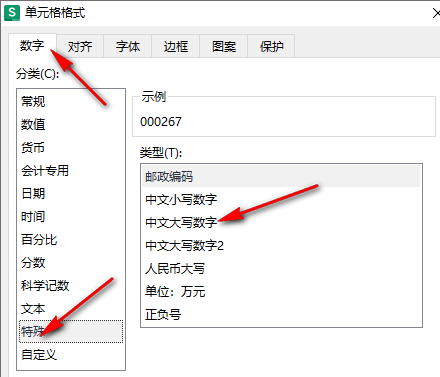Select 正负号 type
The height and width of the screenshot is (377, 440).
click(x=281, y=314)
